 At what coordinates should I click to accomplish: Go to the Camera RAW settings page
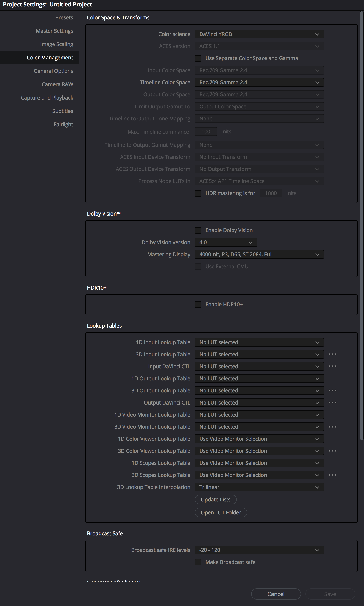(x=57, y=84)
